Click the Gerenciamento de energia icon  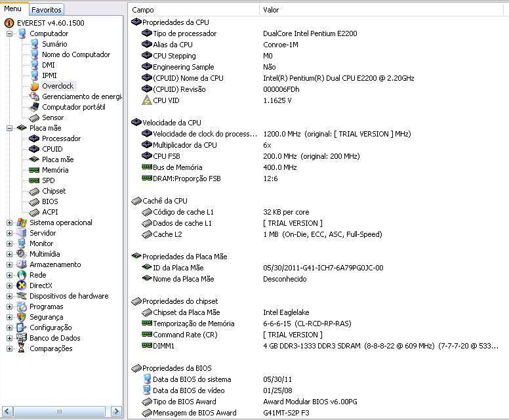click(x=34, y=96)
